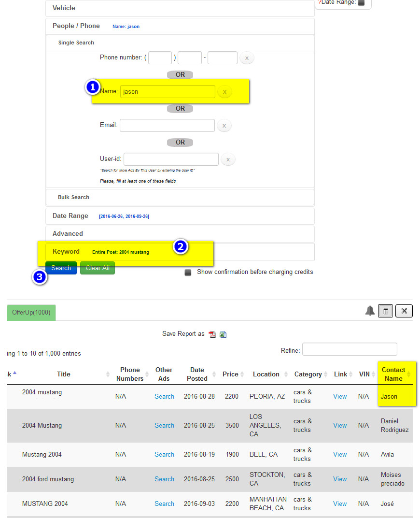The image size is (420, 518).
Task: Sort table by Phone Numbers column
Action: click(x=130, y=374)
